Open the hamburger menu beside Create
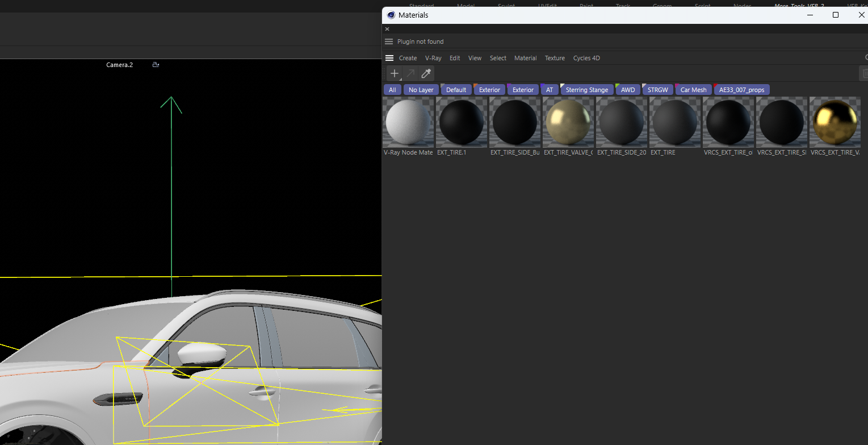 tap(389, 58)
